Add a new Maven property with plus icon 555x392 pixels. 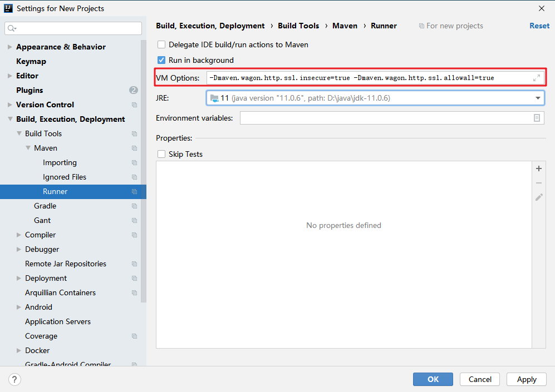[538, 168]
